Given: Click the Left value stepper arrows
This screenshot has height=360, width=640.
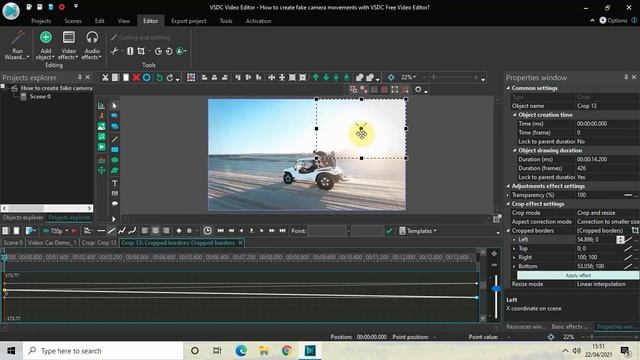Looking at the screenshot, I should tap(620, 240).
